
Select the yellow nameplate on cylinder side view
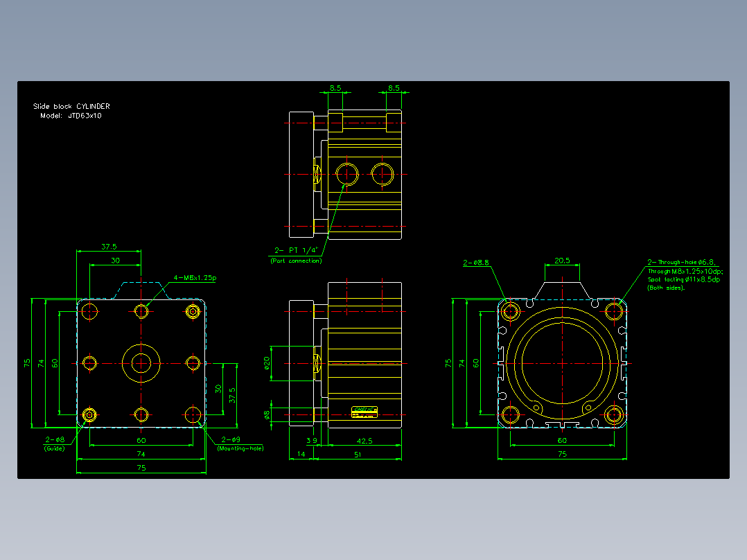coord(364,412)
